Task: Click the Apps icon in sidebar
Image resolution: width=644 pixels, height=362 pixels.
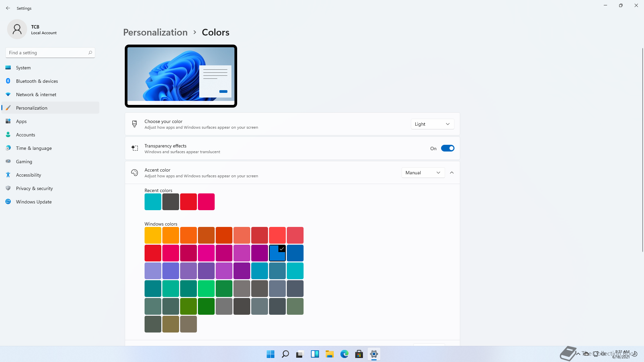Action: coord(8,121)
